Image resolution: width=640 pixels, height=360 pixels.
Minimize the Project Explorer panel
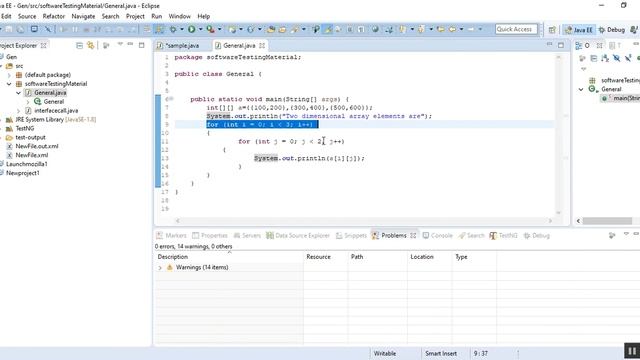pyautogui.click(x=130, y=44)
